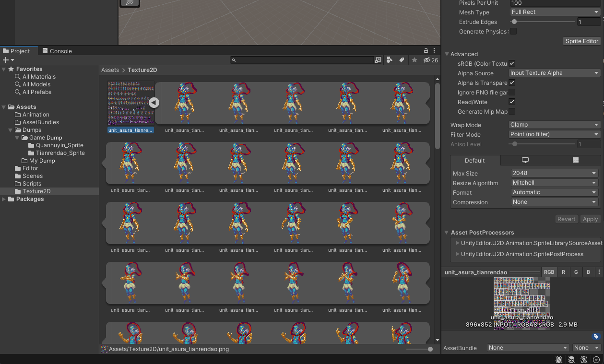This screenshot has width=604, height=364.
Task: Click the lock icon on Project panel
Action: pyautogui.click(x=426, y=51)
